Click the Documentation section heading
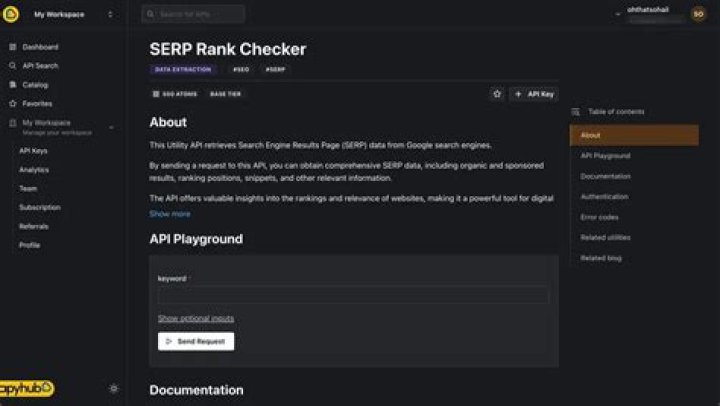This screenshot has width=720, height=406. click(197, 390)
